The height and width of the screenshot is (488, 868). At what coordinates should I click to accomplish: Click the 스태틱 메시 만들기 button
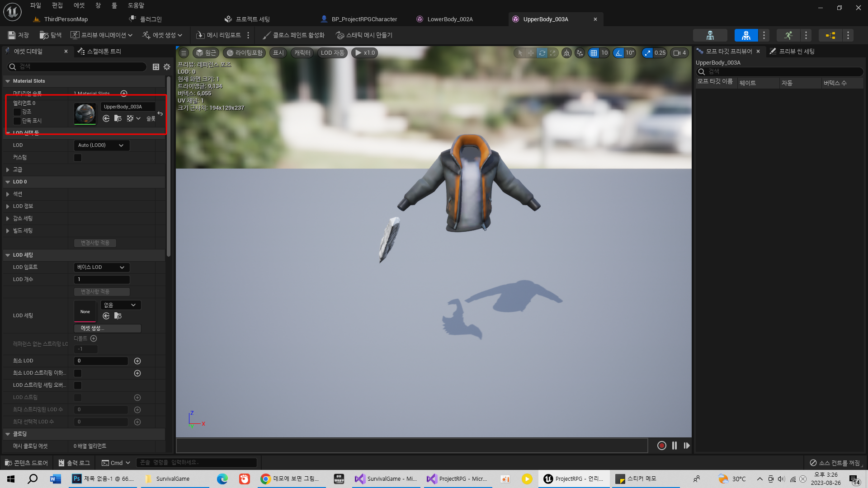(364, 35)
